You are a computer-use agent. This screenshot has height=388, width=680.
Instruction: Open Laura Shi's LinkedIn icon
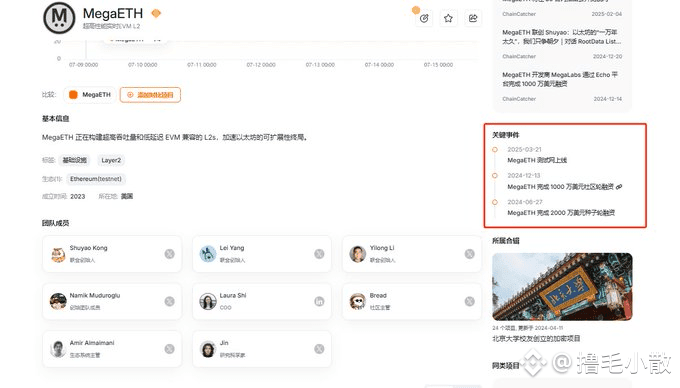pyautogui.click(x=319, y=301)
